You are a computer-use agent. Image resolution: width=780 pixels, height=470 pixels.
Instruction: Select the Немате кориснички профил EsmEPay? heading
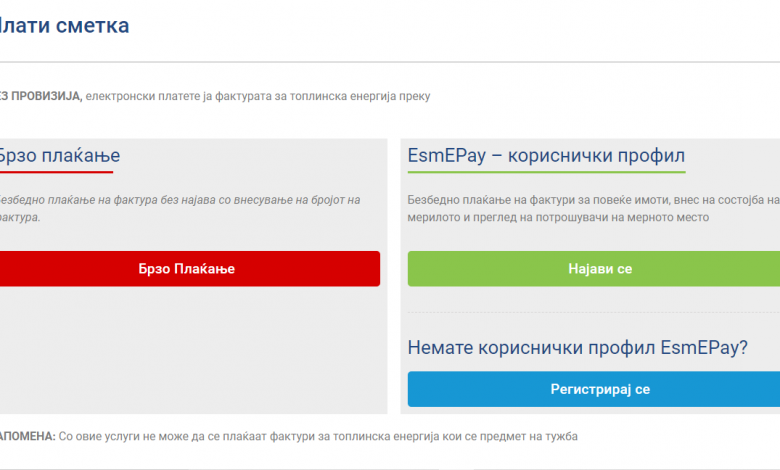pos(578,348)
